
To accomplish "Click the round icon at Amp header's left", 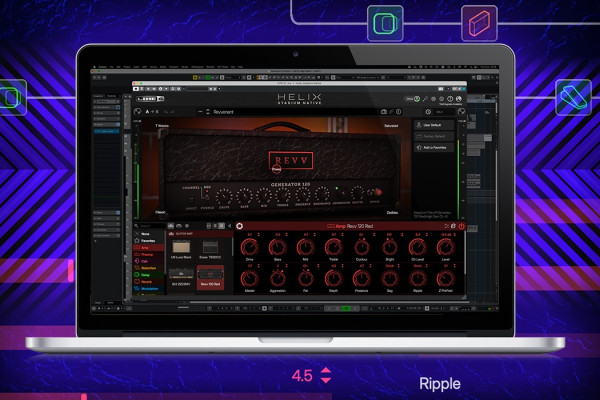I will tap(240, 226).
